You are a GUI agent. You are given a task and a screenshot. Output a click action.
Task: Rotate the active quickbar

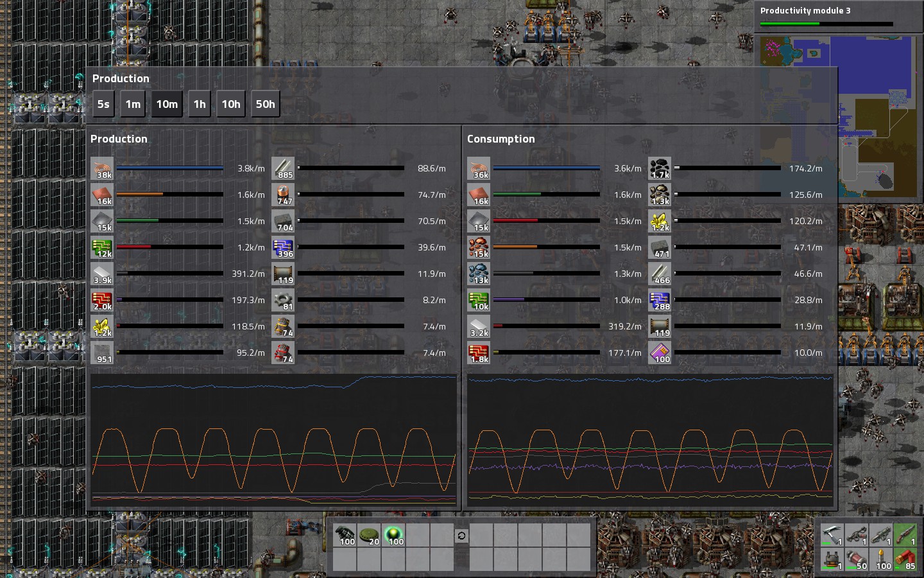[x=461, y=536]
